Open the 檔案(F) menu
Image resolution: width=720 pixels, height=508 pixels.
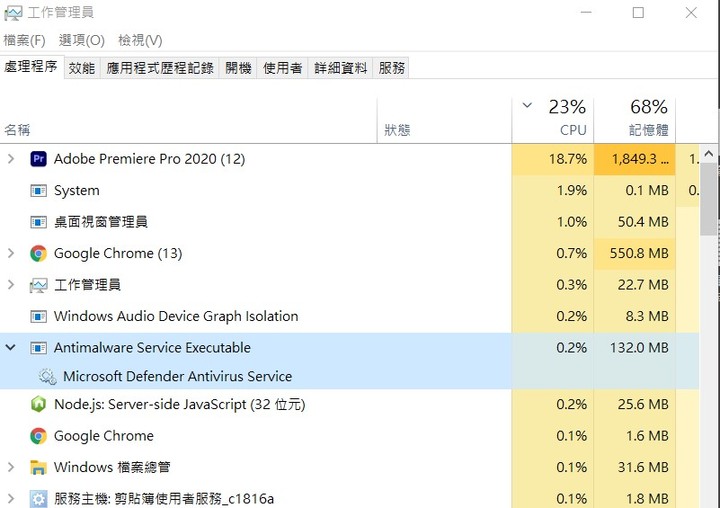coord(24,40)
